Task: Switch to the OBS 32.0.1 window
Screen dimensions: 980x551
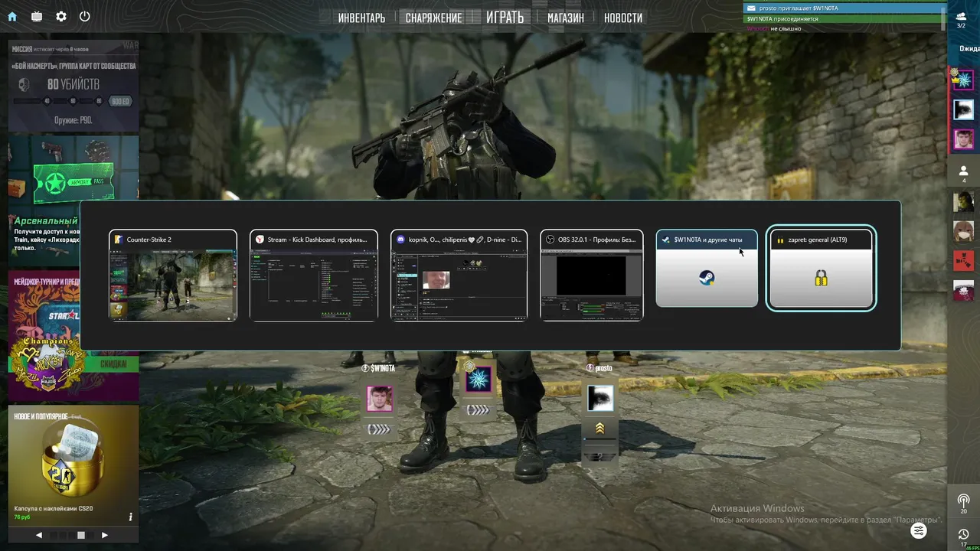Action: click(x=592, y=275)
